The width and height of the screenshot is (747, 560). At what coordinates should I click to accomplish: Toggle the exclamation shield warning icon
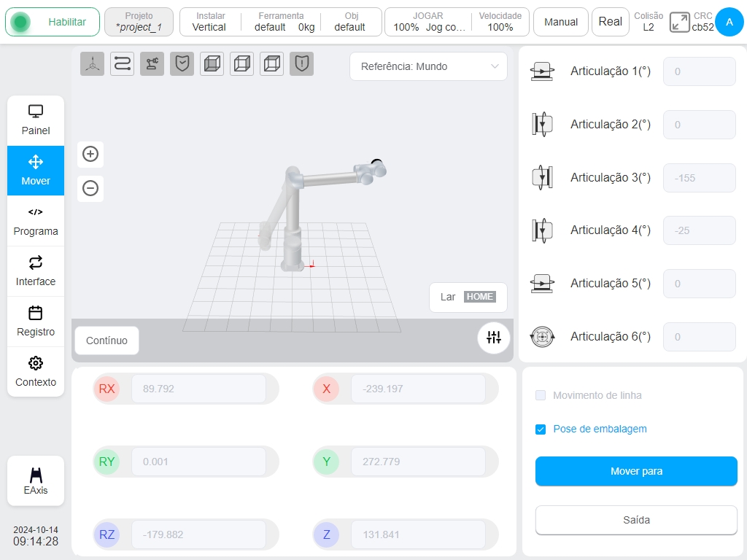(302, 64)
